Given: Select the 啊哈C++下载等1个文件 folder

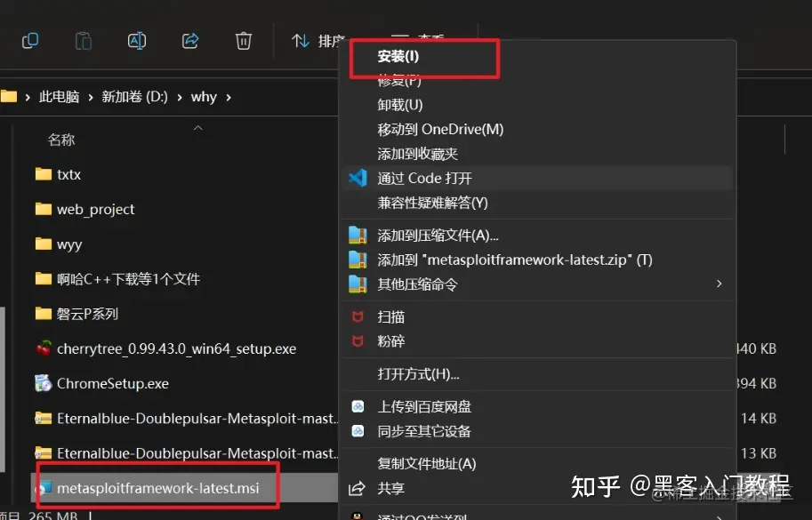Looking at the screenshot, I should 128,279.
